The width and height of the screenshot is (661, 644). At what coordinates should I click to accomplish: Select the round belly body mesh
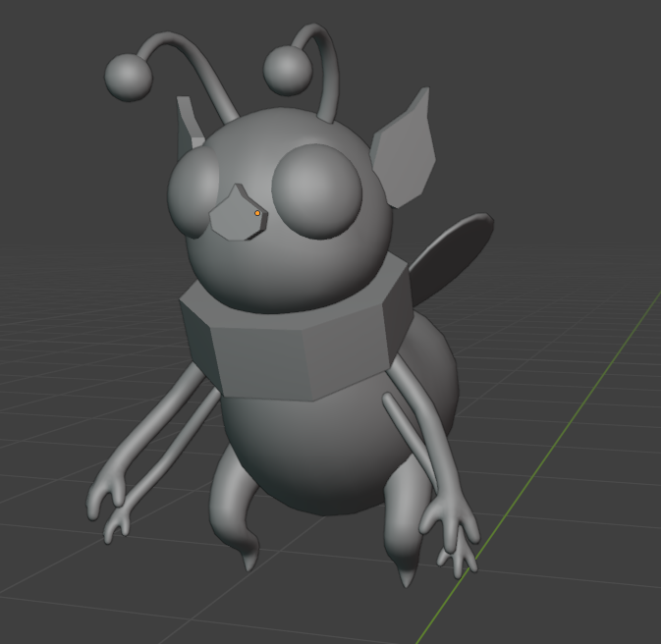click(320, 451)
